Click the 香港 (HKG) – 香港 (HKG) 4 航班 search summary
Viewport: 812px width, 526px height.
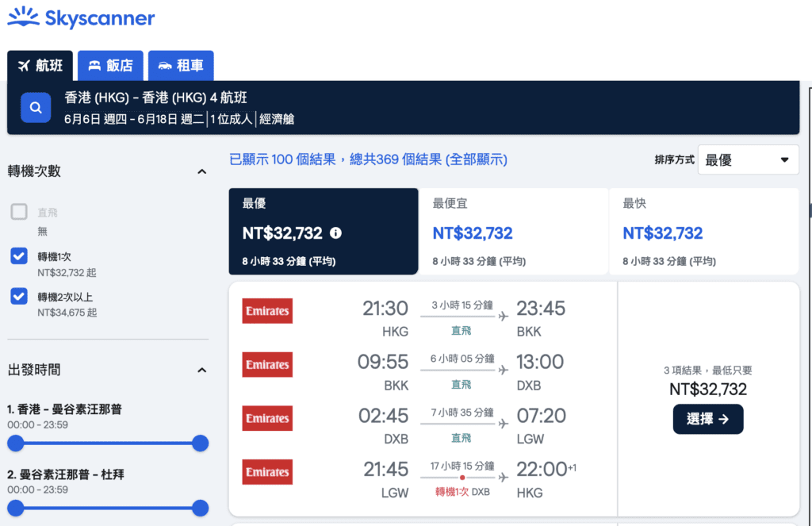click(156, 98)
